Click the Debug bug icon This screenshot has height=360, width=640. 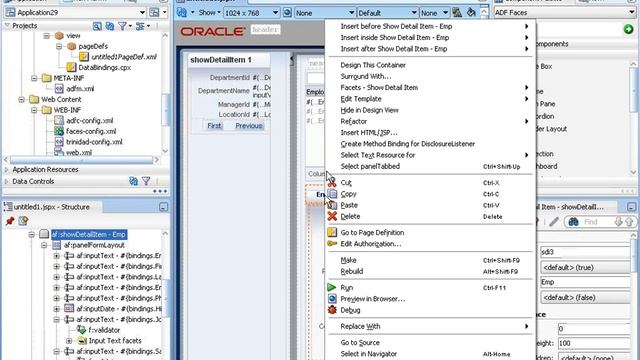[x=332, y=310]
